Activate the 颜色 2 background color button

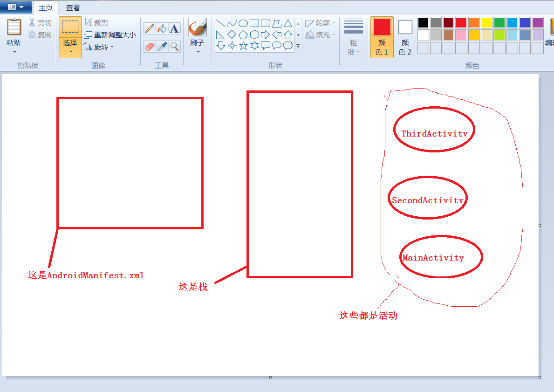pyautogui.click(x=405, y=37)
